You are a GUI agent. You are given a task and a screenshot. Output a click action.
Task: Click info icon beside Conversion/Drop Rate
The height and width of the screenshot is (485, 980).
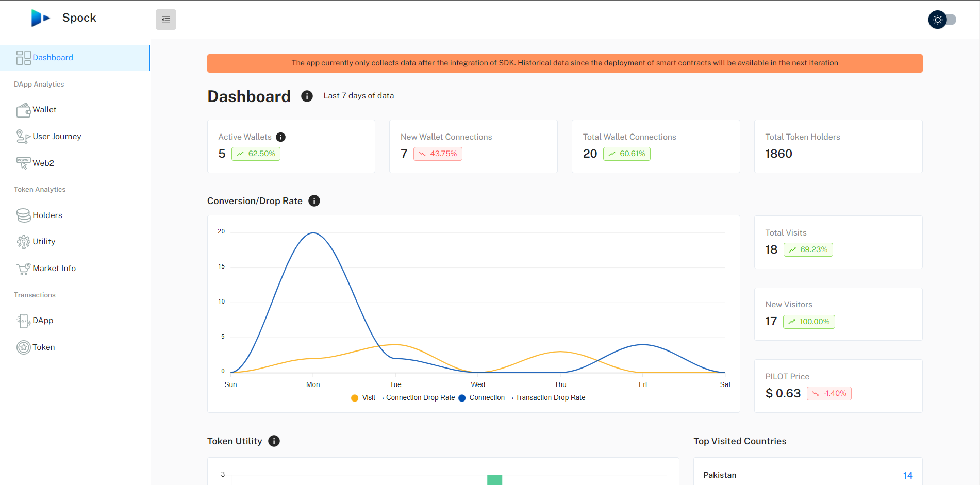coord(314,201)
